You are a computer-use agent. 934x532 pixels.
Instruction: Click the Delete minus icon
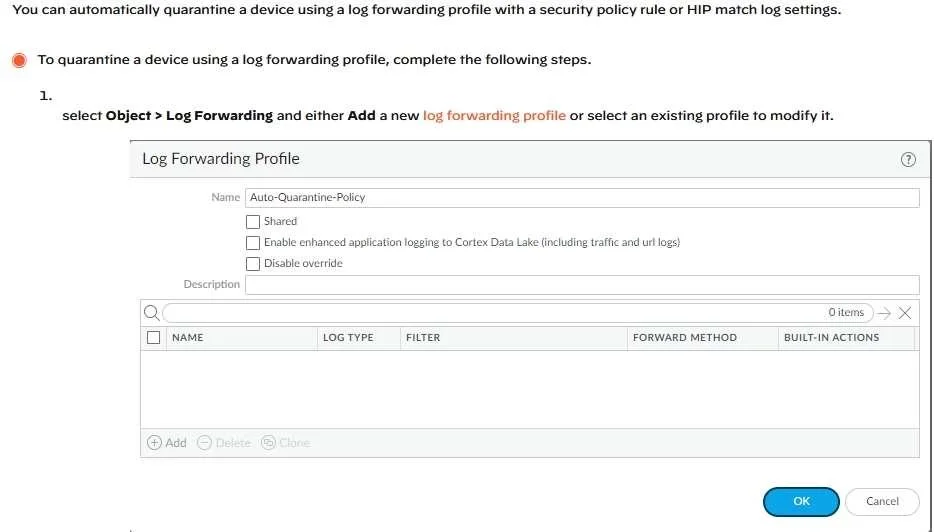point(204,443)
